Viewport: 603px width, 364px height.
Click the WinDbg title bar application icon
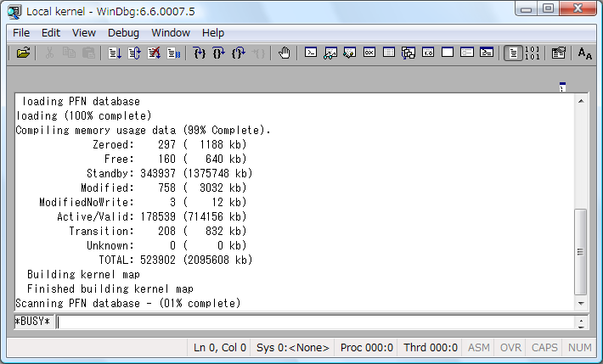pos(14,12)
